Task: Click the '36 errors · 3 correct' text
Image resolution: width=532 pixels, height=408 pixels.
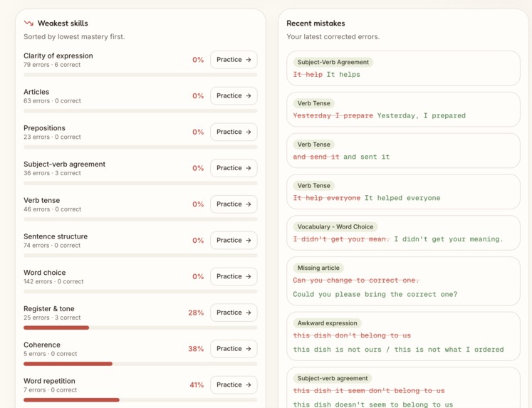Action: pyautogui.click(x=52, y=173)
